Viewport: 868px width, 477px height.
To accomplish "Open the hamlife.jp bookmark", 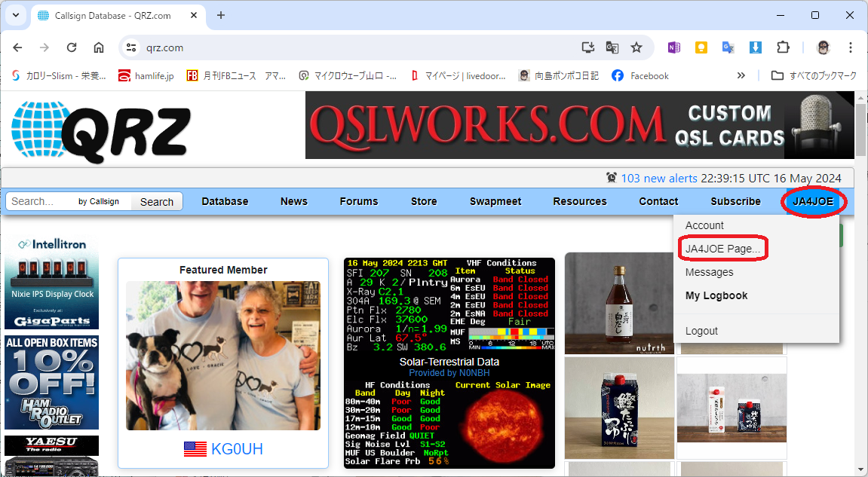I will click(146, 75).
